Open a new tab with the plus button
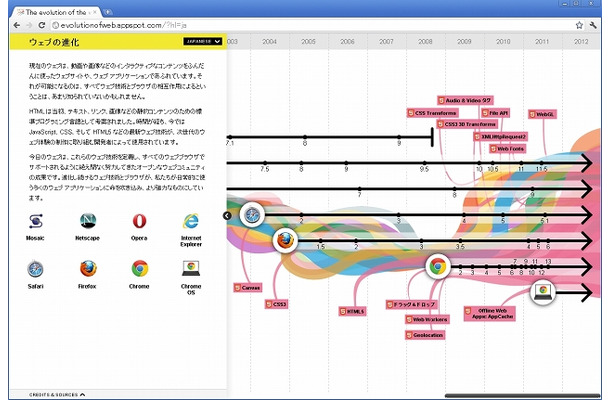 [108, 12]
